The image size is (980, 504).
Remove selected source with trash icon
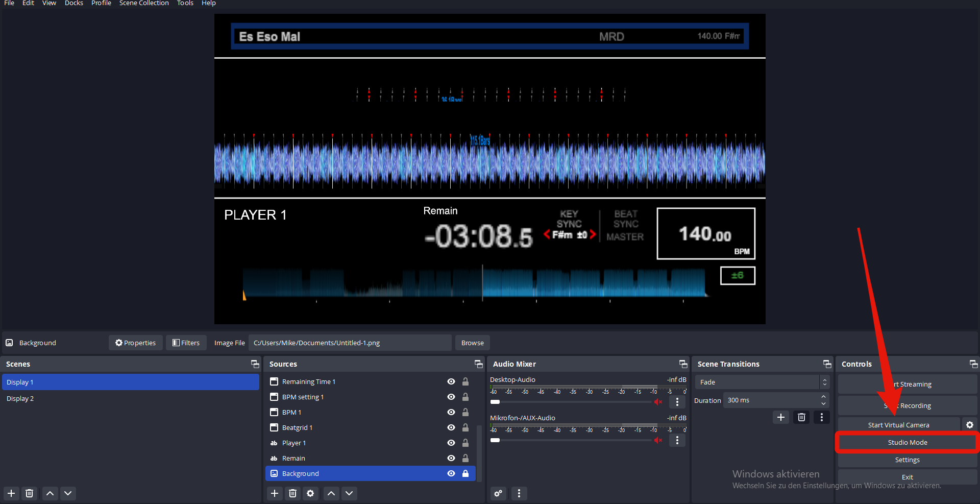[292, 493]
